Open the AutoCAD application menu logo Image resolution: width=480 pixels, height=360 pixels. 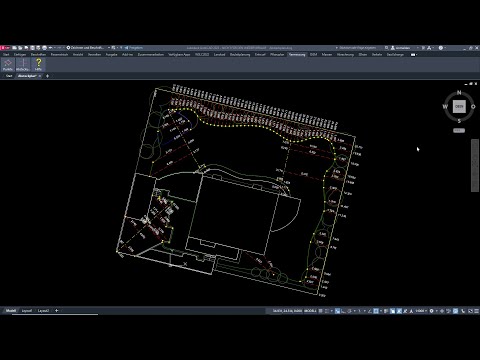[5, 48]
